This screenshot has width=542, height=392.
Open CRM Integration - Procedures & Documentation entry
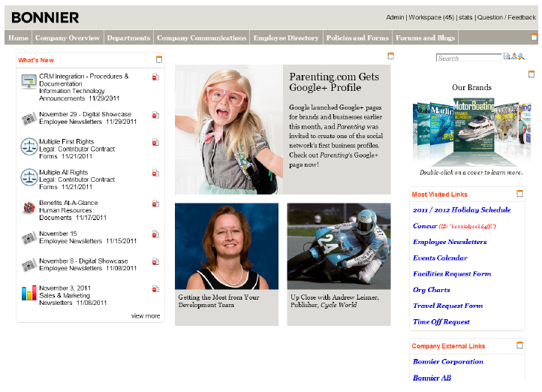[x=83, y=80]
